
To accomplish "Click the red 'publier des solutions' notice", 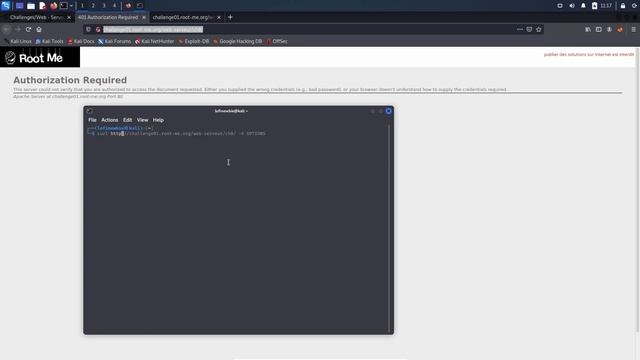I will pyautogui.click(x=589, y=54).
